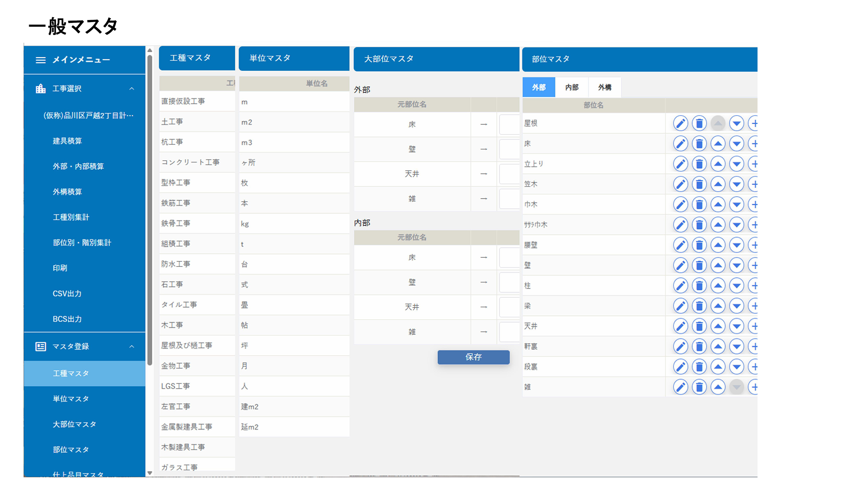Move 立上り up with its up-arrow icon
The height and width of the screenshot is (503, 868).
click(x=718, y=164)
